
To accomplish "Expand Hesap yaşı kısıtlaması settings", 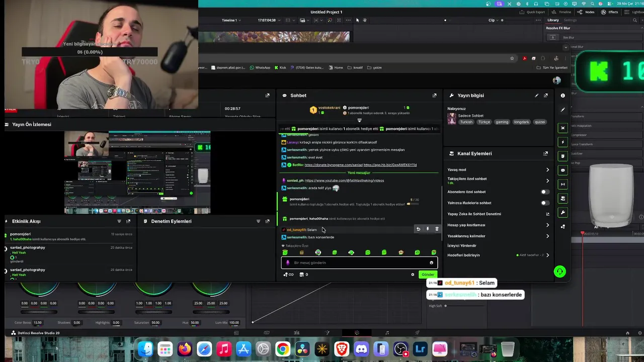I will [x=547, y=225].
